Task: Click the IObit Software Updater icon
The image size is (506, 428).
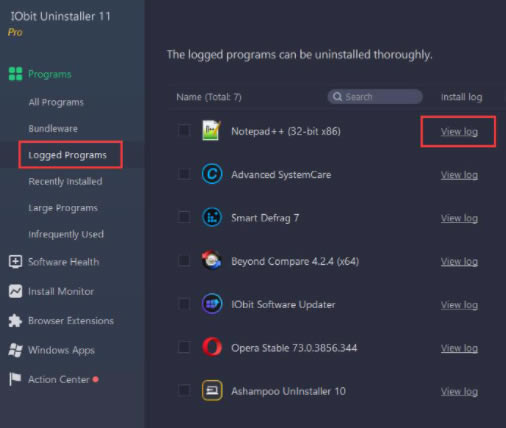Action: pyautogui.click(x=212, y=304)
